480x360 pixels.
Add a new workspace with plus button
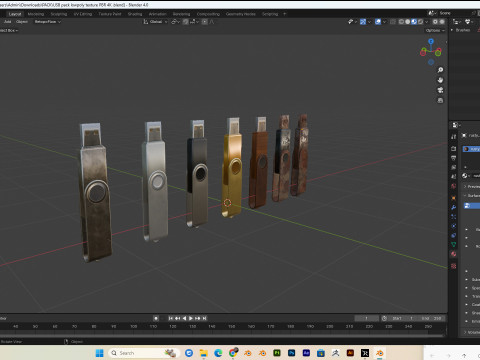tap(284, 14)
